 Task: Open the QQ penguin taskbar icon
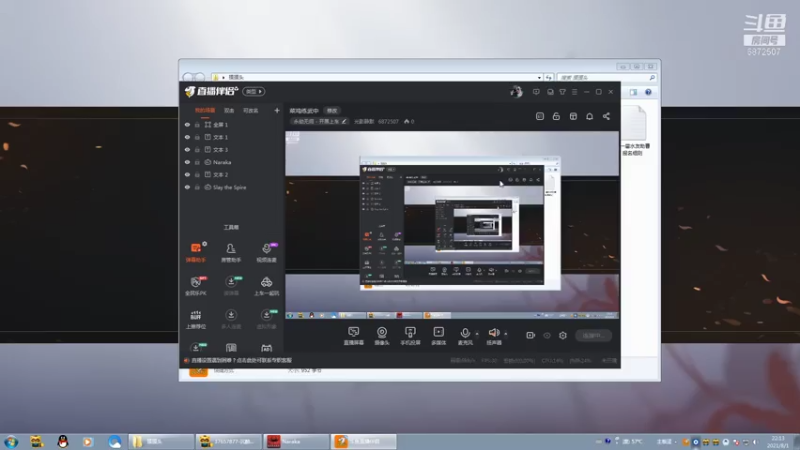pyautogui.click(x=63, y=441)
